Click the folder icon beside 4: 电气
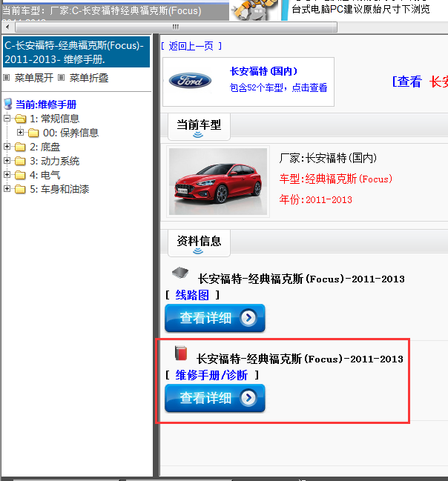The height and width of the screenshot is (481, 448). (20, 175)
